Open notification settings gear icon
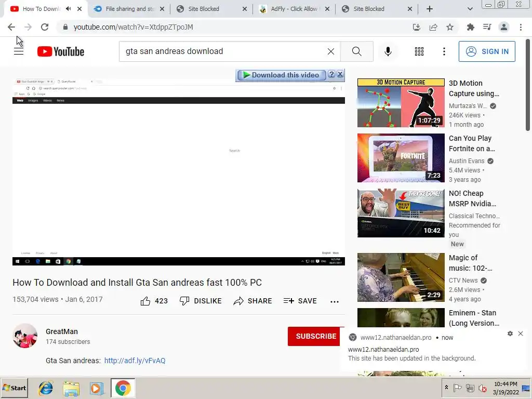The image size is (532, 399). (510, 334)
